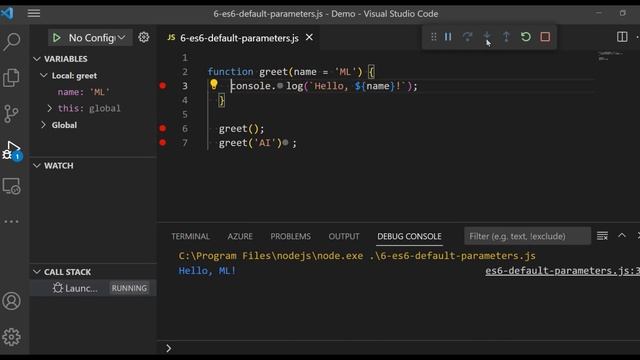Viewport: 640px width, 360px height.
Task: Toggle inline breakpoint before log on line 3
Action: [280, 86]
